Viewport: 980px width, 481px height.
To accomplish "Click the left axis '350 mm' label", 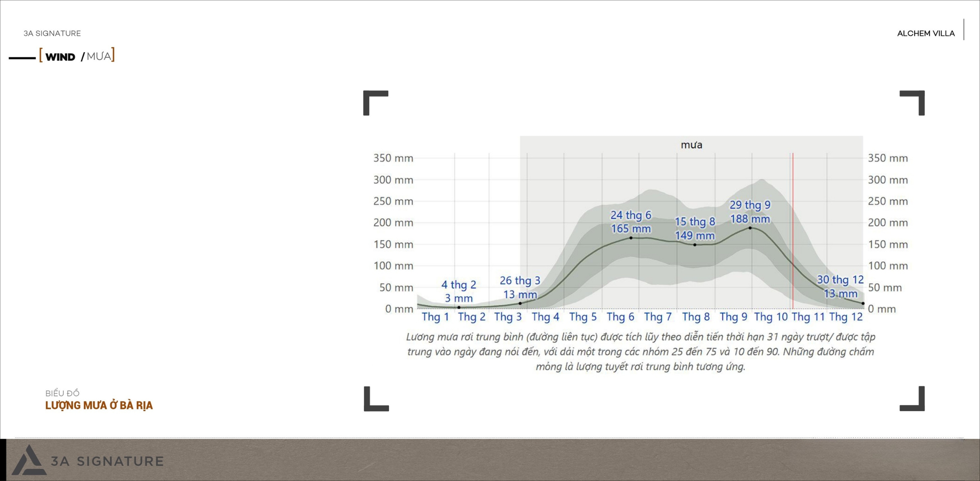I will click(393, 158).
